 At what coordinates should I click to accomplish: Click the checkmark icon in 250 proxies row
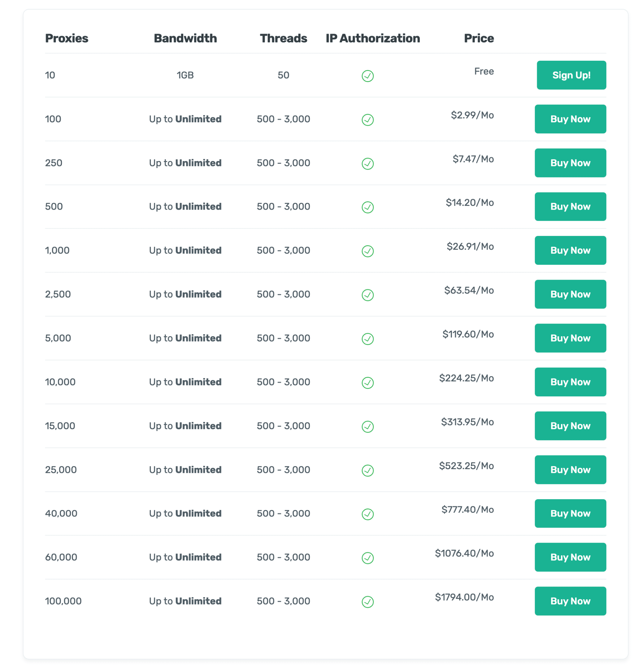(x=368, y=164)
